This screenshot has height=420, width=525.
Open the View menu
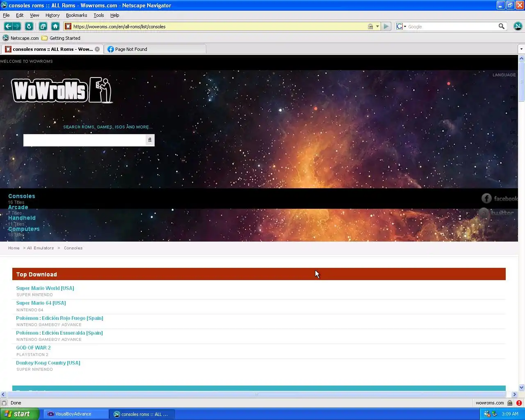(x=34, y=15)
